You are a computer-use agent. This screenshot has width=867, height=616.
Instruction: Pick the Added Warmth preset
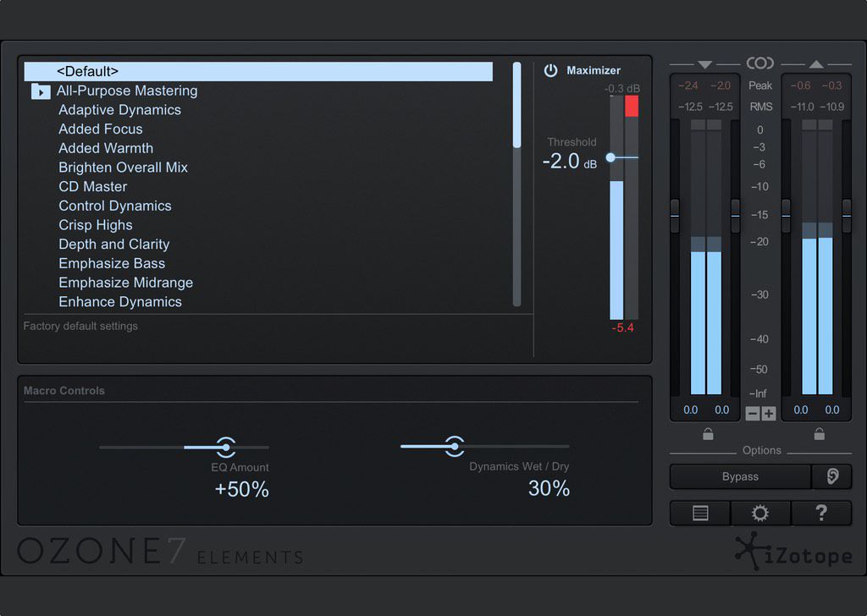106,148
